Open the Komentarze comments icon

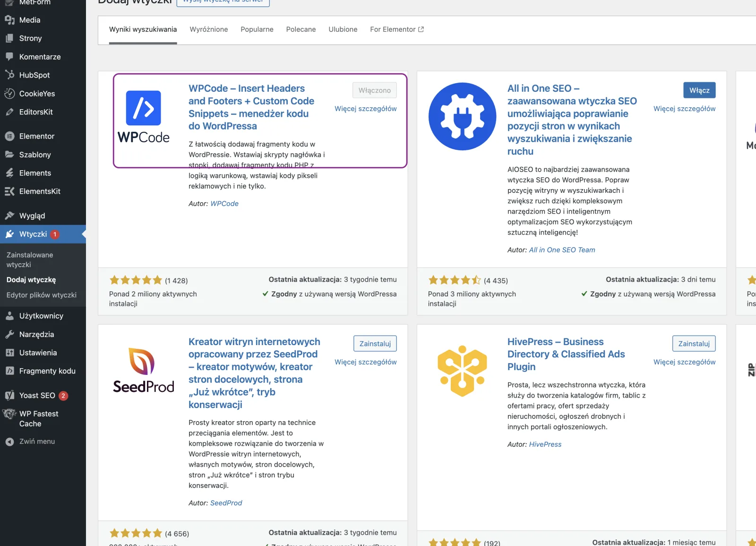click(x=9, y=57)
